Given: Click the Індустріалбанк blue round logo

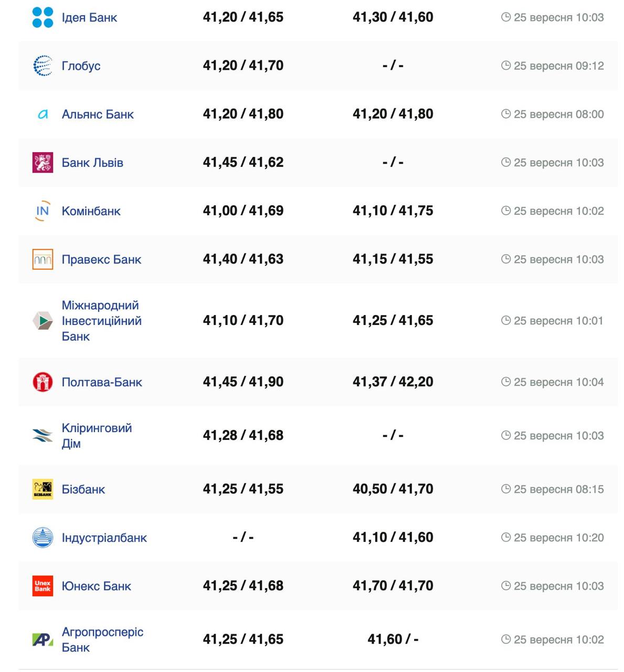Looking at the screenshot, I should pos(43,538).
